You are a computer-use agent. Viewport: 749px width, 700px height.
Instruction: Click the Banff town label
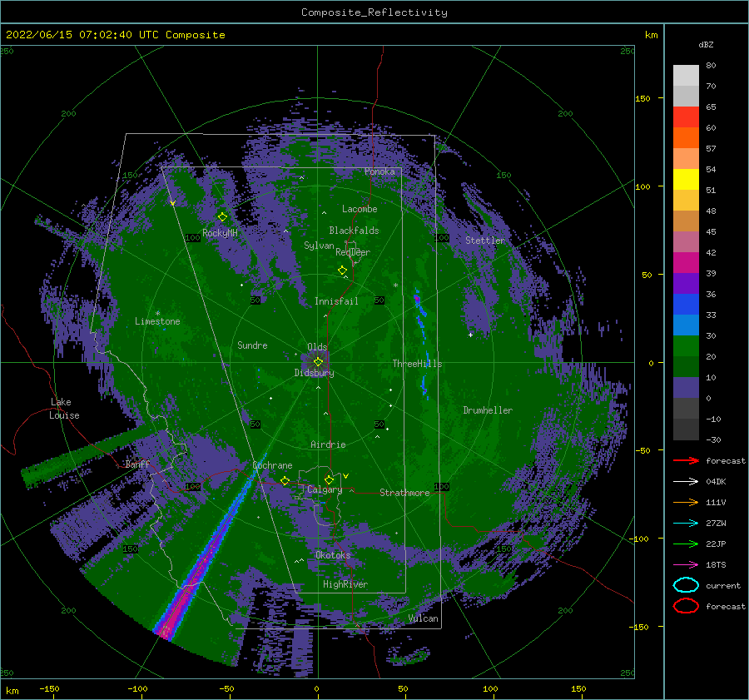137,464
